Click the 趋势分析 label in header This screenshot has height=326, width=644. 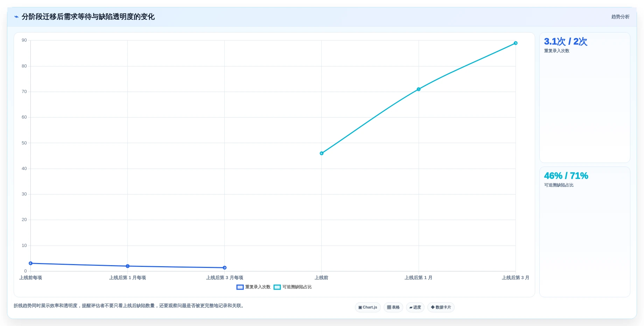620,17
